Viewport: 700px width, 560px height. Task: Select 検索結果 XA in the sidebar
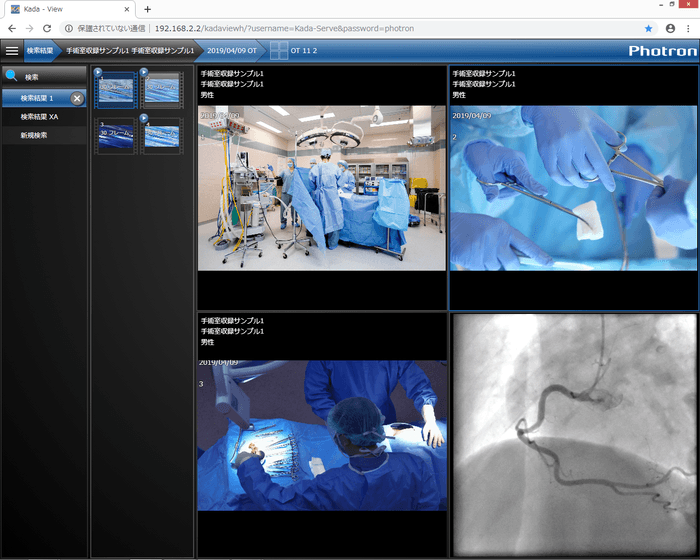[x=40, y=116]
